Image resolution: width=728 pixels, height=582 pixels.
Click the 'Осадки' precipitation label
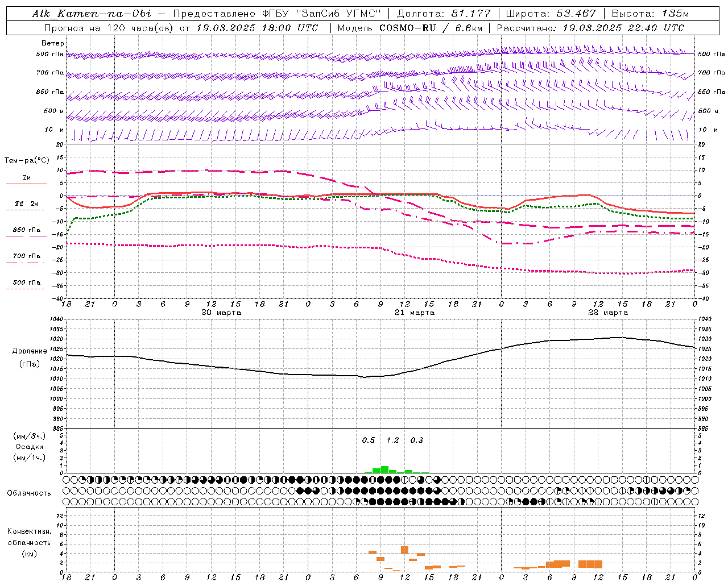point(30,447)
